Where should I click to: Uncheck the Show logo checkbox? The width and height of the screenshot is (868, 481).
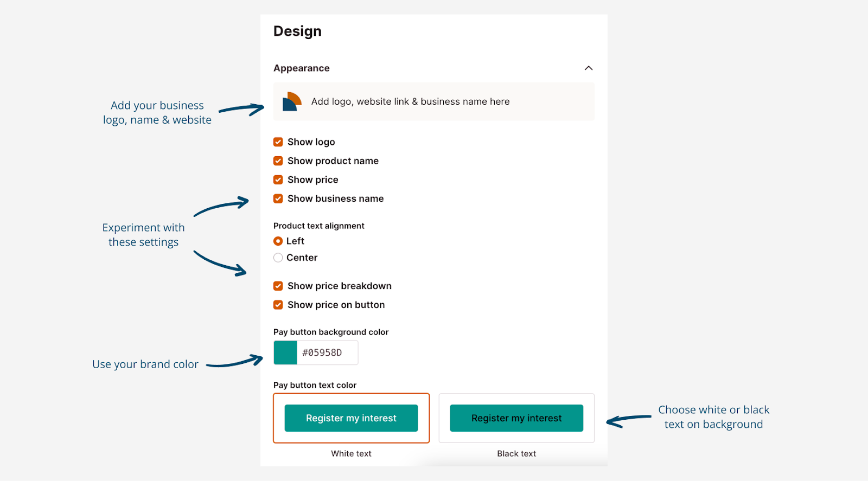click(x=278, y=142)
